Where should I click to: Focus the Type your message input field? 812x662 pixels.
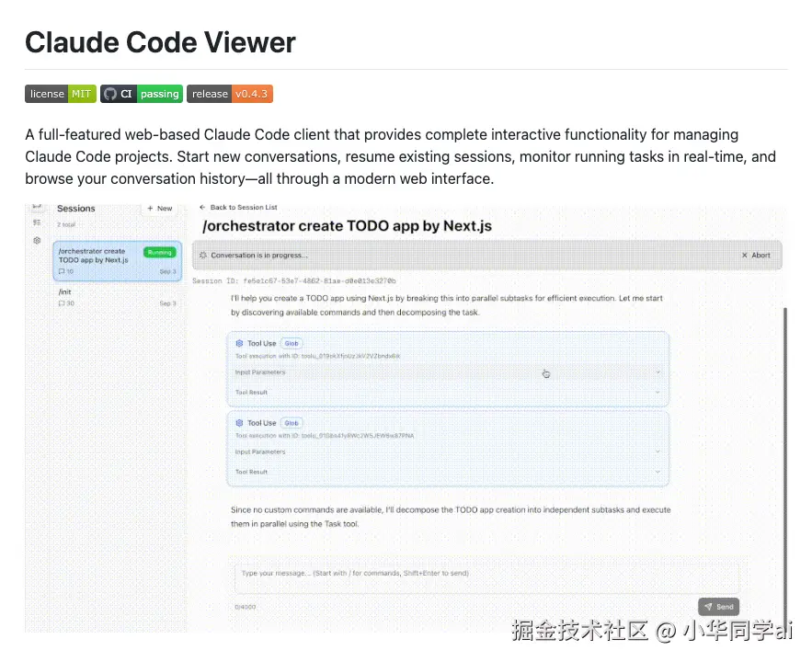tap(486, 578)
